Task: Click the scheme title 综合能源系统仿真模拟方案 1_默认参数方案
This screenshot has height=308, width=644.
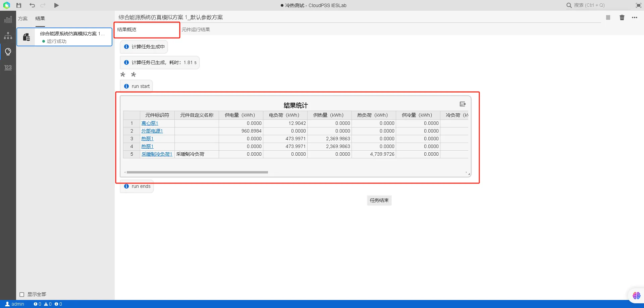Action: click(x=171, y=17)
